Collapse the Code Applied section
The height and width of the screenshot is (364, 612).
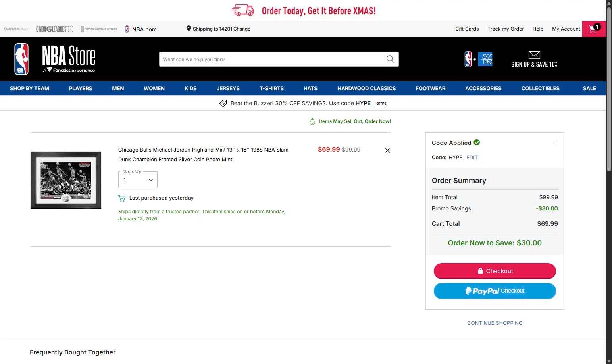click(554, 143)
